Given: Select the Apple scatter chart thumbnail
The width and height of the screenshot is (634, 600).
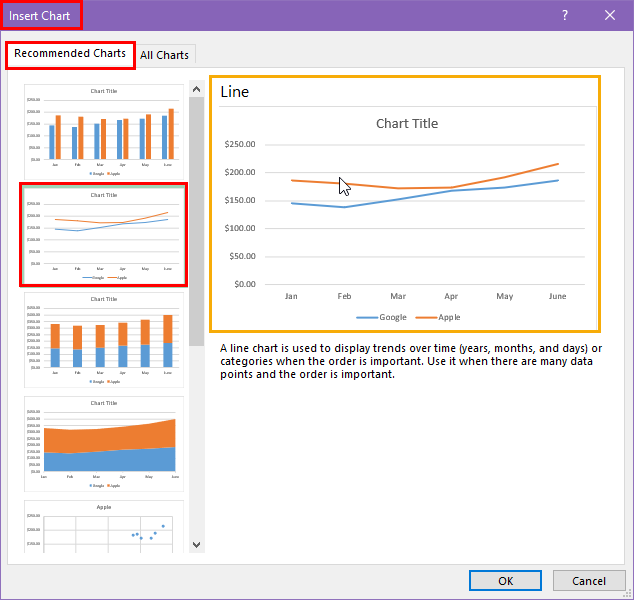Looking at the screenshot, I should coord(104,526).
